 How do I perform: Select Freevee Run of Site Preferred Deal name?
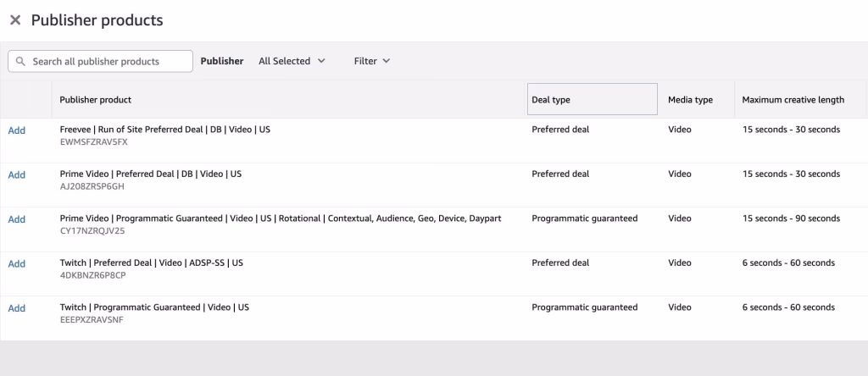pos(165,130)
